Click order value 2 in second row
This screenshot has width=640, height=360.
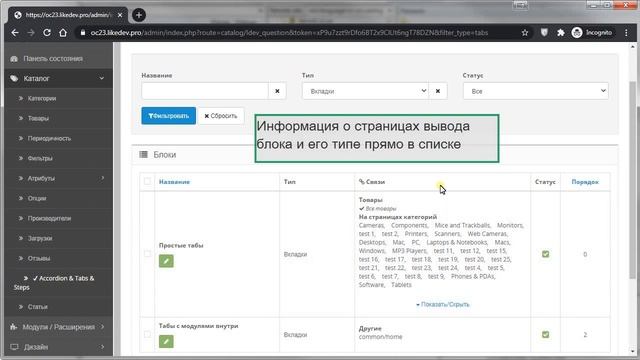click(x=585, y=334)
